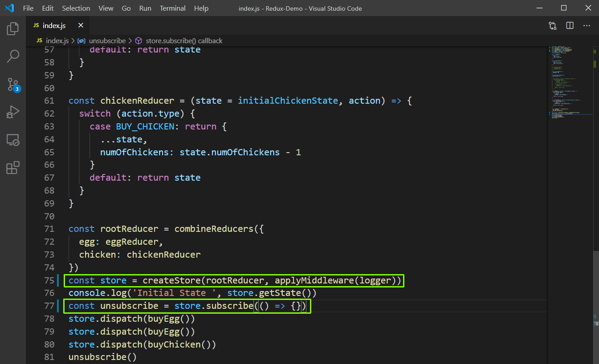Image resolution: width=599 pixels, height=364 pixels.
Task: Open the File menu
Action: [28, 8]
